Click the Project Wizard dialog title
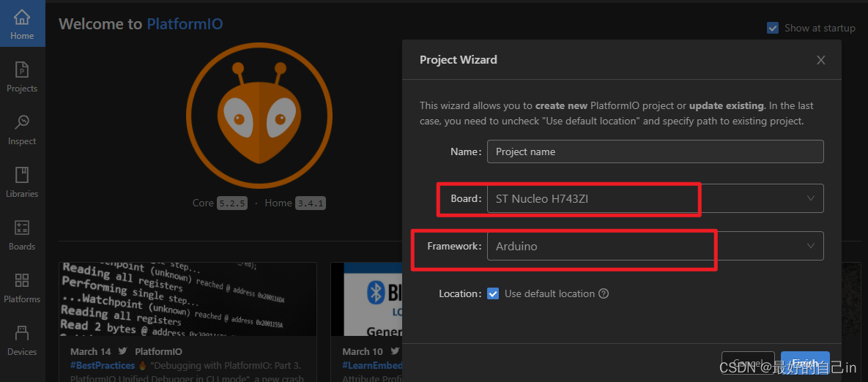The height and width of the screenshot is (382, 868). 459,59
